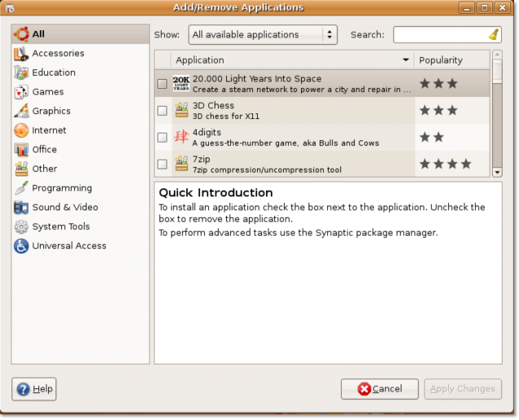Image resolution: width=519 pixels, height=420 pixels.
Task: Click the Programming trowel icon
Action: click(x=21, y=188)
